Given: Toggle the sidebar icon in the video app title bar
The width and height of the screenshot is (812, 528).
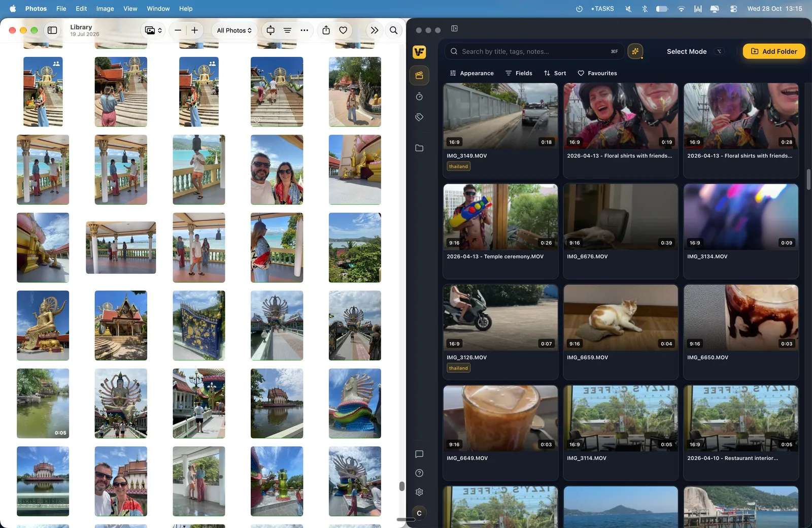Looking at the screenshot, I should (x=455, y=28).
